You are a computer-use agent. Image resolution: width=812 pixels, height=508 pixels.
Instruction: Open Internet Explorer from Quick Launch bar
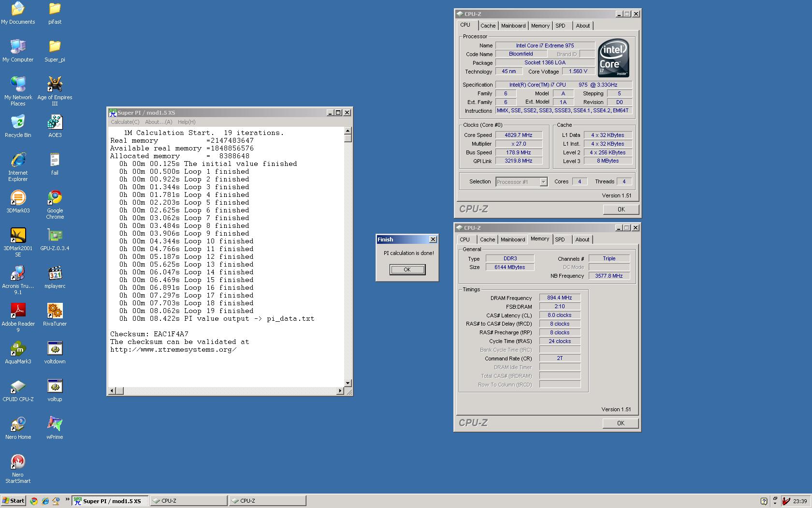coord(45,501)
